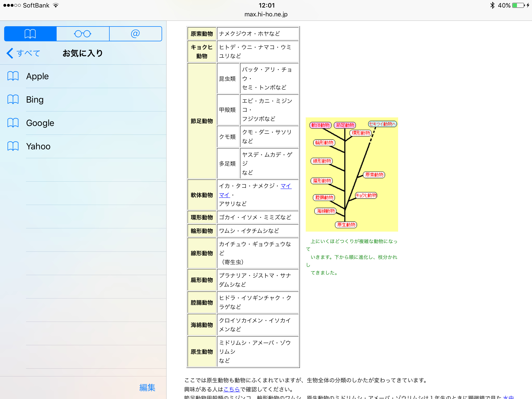Tap the Yahoo bookmark book icon

(x=13, y=146)
